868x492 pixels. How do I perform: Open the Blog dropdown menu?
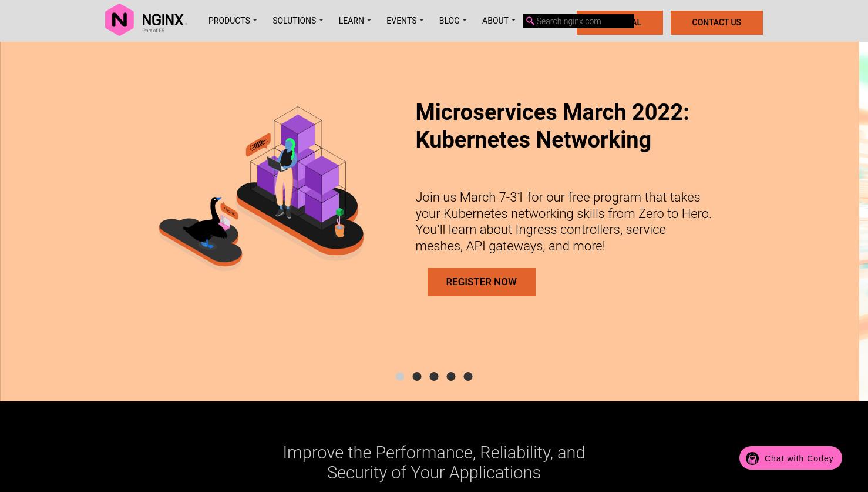(x=453, y=21)
